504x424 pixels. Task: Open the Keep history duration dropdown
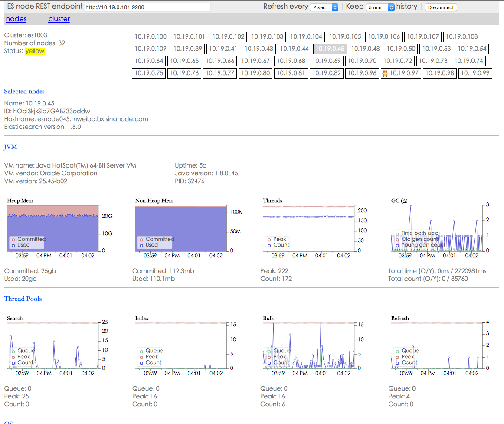pos(380,7)
